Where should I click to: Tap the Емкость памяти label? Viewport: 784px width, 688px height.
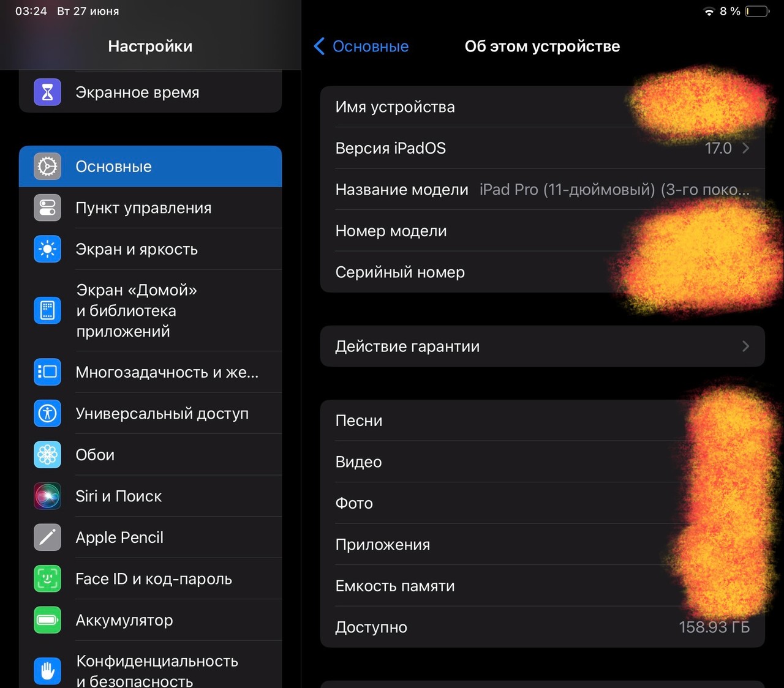click(395, 586)
